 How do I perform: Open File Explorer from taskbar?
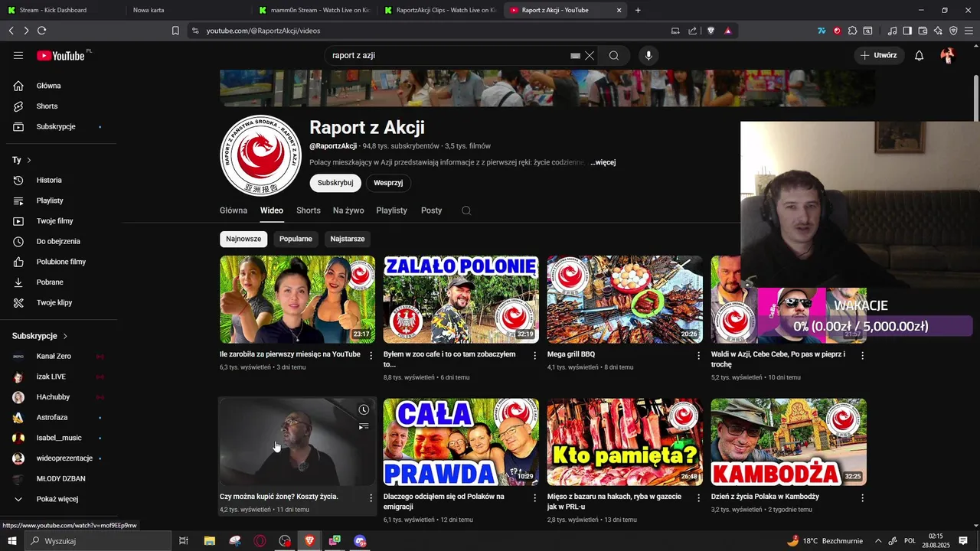209,541
